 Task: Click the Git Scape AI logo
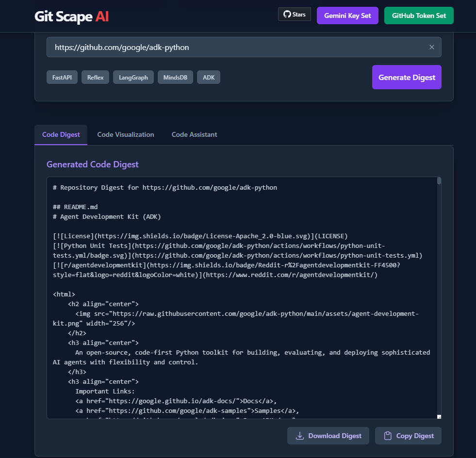(71, 16)
